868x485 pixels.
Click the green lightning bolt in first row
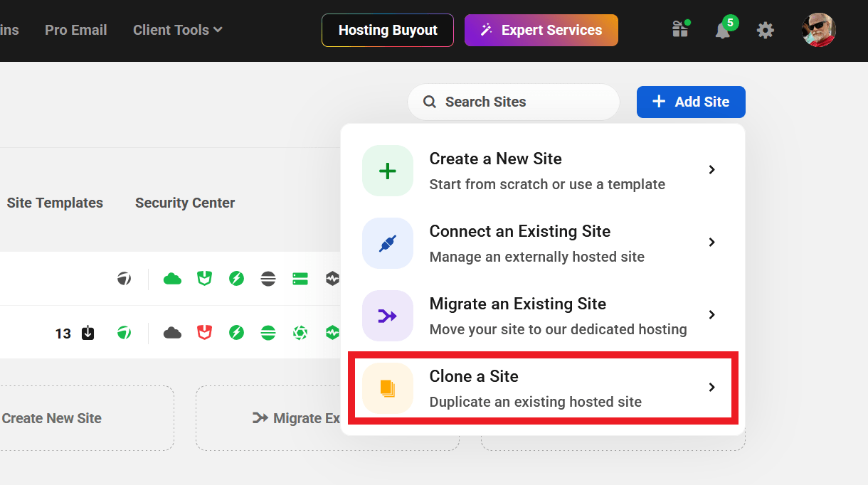(236, 279)
